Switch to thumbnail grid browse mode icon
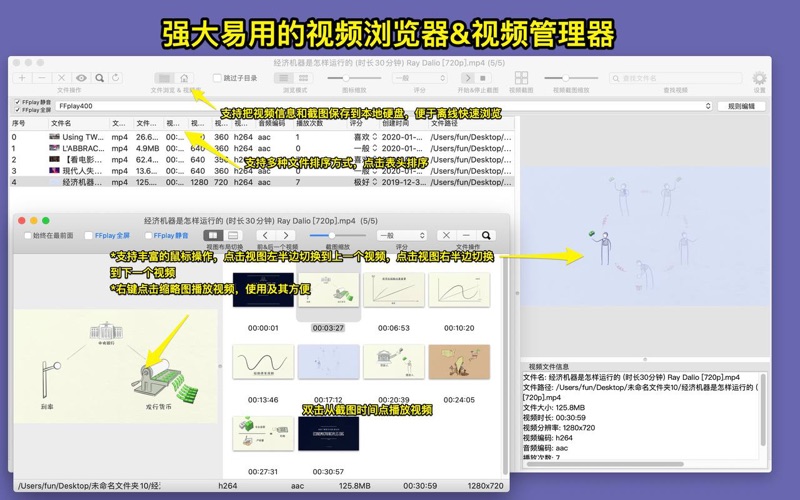The width and height of the screenshot is (800, 500). point(303,78)
